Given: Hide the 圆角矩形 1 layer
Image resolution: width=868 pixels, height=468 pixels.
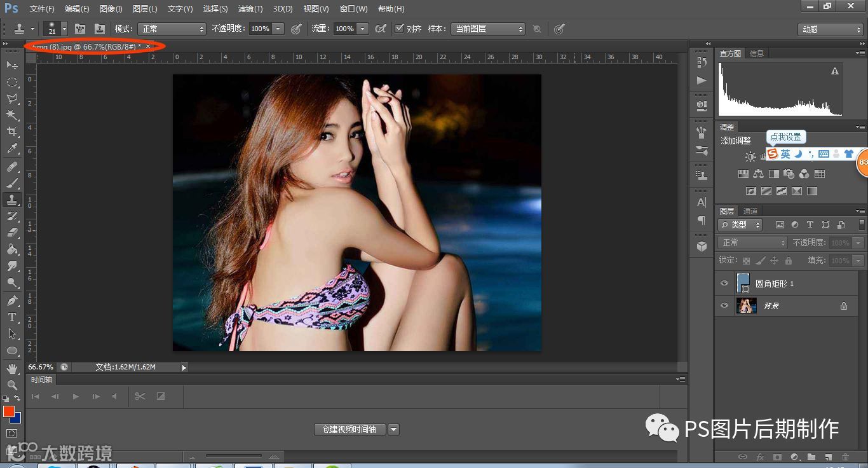Looking at the screenshot, I should click(x=724, y=284).
